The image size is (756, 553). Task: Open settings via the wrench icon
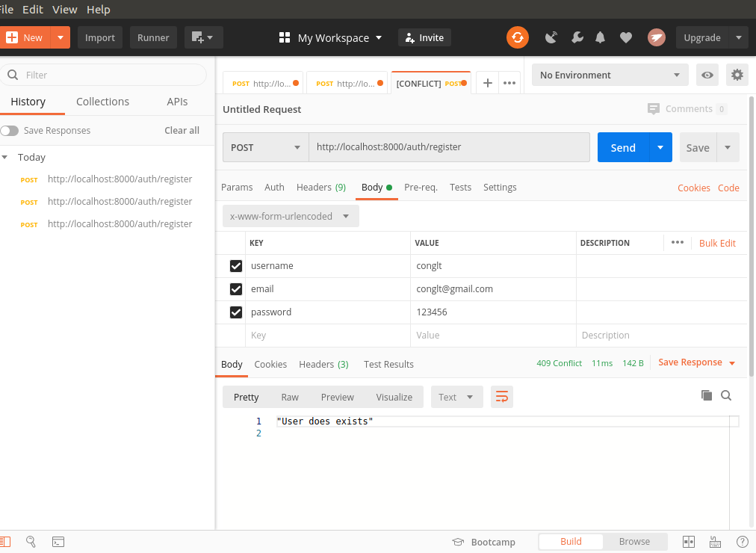click(x=577, y=37)
